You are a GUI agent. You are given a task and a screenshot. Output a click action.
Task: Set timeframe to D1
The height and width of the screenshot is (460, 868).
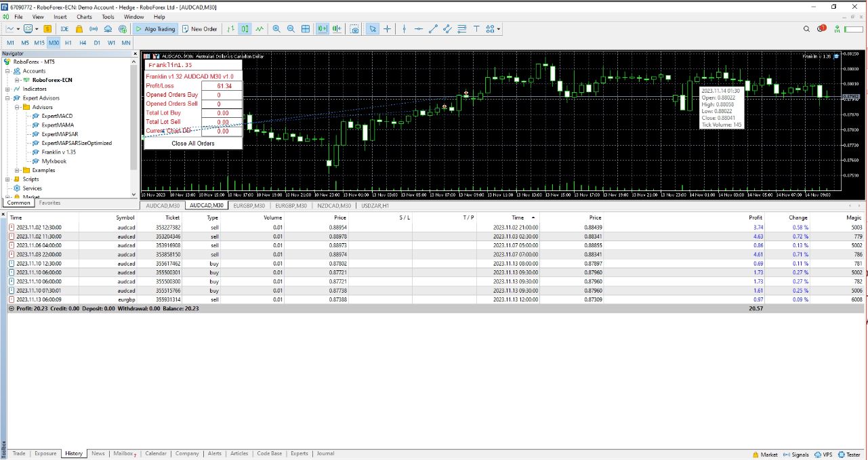tap(97, 43)
